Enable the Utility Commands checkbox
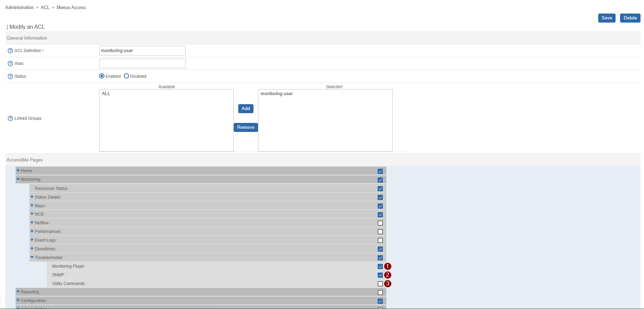The height and width of the screenshot is (309, 644). pos(380,284)
